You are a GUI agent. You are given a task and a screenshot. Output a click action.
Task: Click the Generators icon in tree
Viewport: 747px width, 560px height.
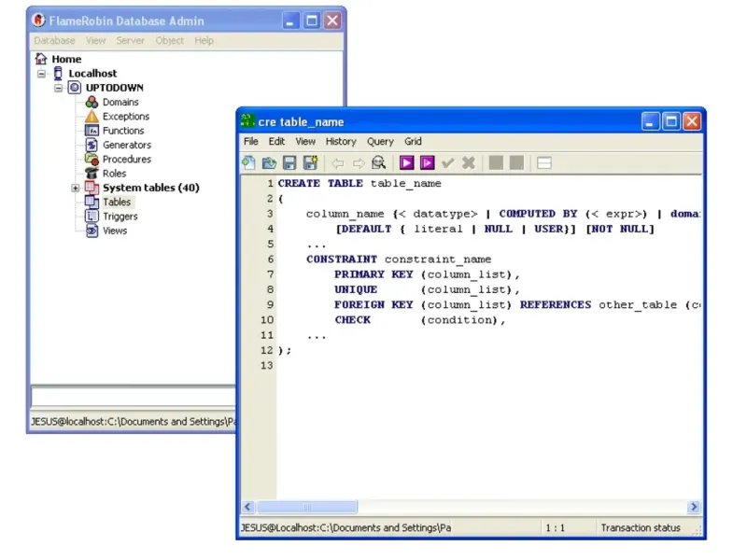pos(92,145)
